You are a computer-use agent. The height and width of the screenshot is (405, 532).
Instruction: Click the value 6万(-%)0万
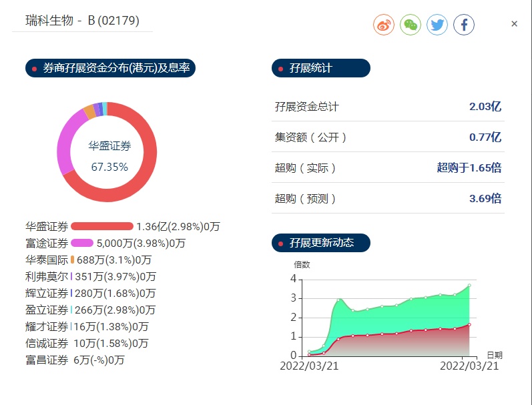[99, 360]
